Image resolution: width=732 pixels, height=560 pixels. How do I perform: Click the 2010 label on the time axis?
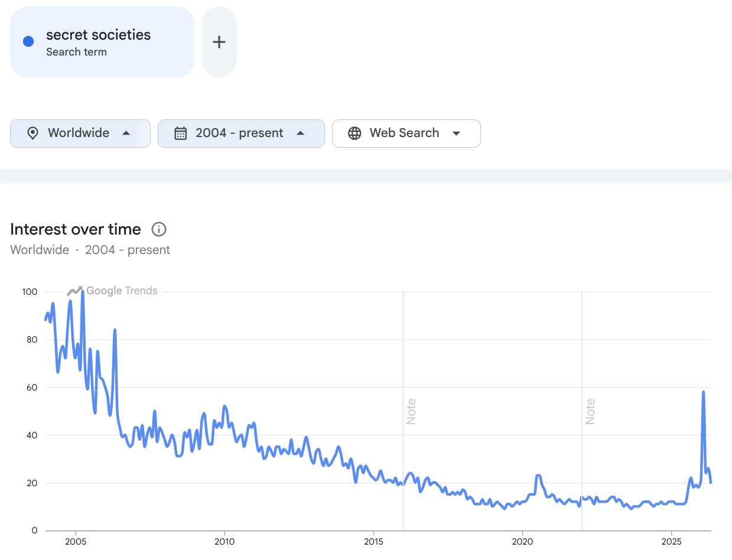tap(225, 542)
